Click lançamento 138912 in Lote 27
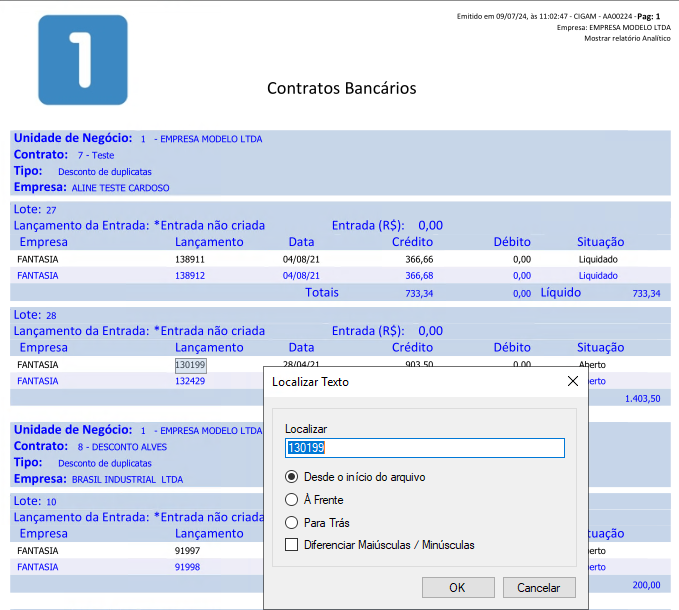The height and width of the screenshot is (610, 679). [190, 276]
